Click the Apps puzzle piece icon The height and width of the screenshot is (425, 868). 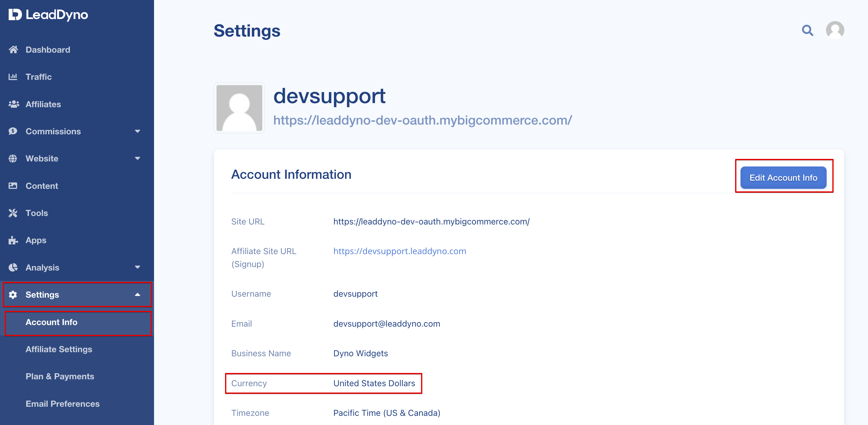point(13,240)
